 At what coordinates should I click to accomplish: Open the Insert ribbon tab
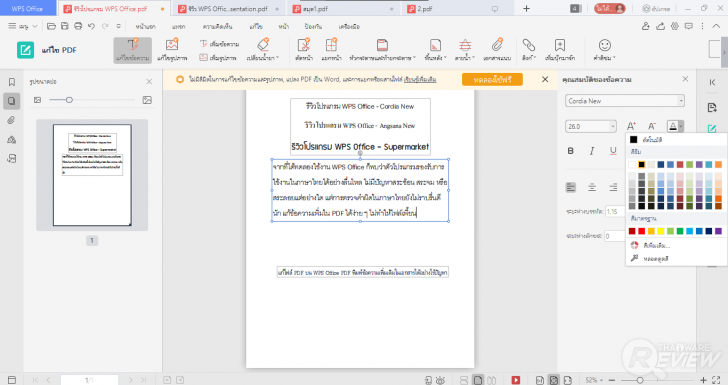179,26
